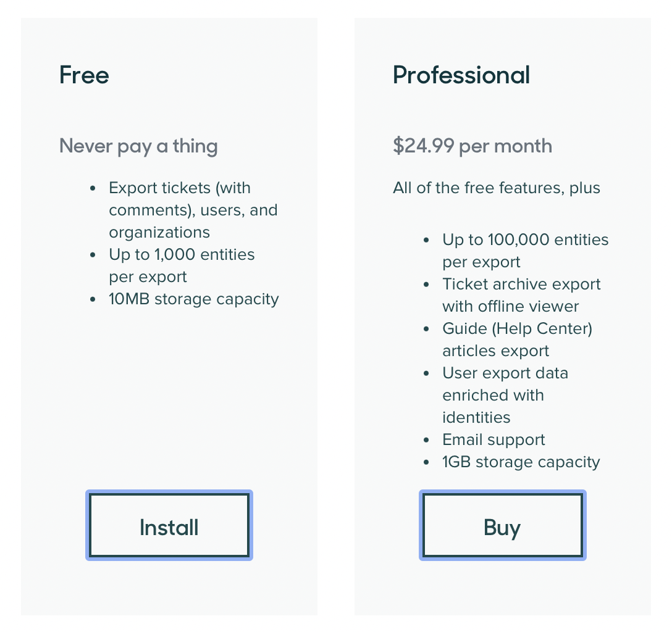Click the Install button for the Free plan

tap(169, 525)
